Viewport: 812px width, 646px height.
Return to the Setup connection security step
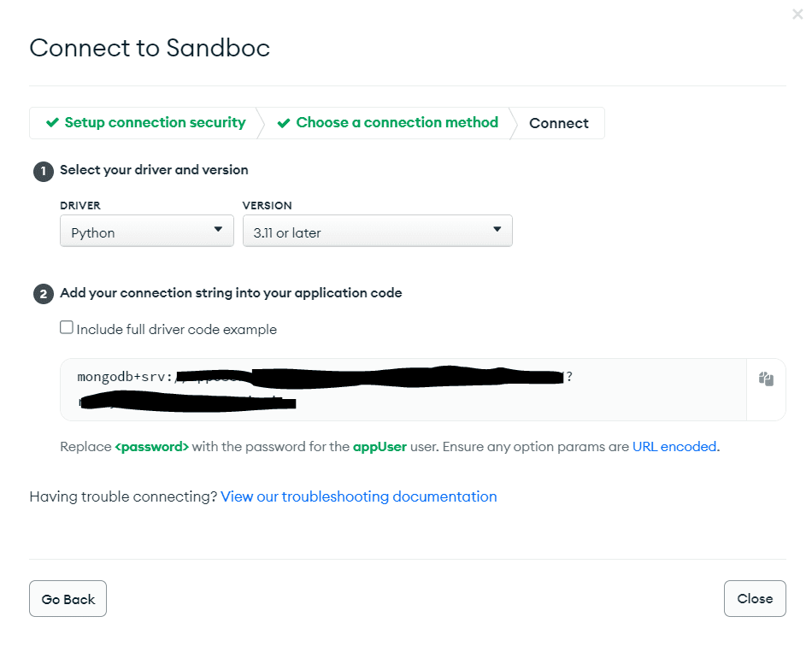154,123
